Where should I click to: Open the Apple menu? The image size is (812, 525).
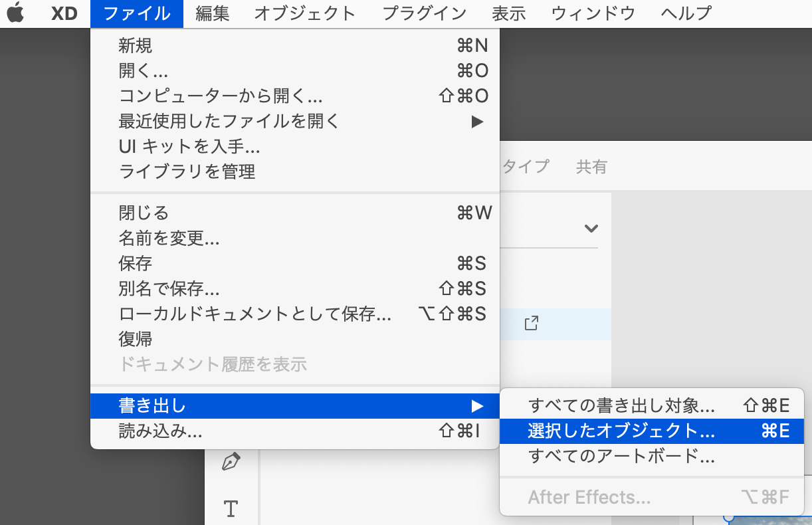point(15,13)
